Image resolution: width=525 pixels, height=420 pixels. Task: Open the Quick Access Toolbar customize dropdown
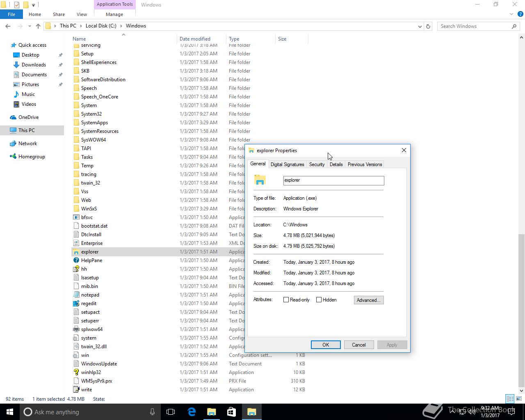click(34, 5)
